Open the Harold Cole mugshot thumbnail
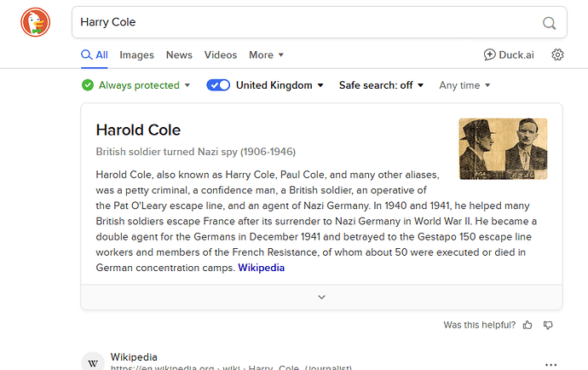This screenshot has height=370, width=588. coord(503,148)
